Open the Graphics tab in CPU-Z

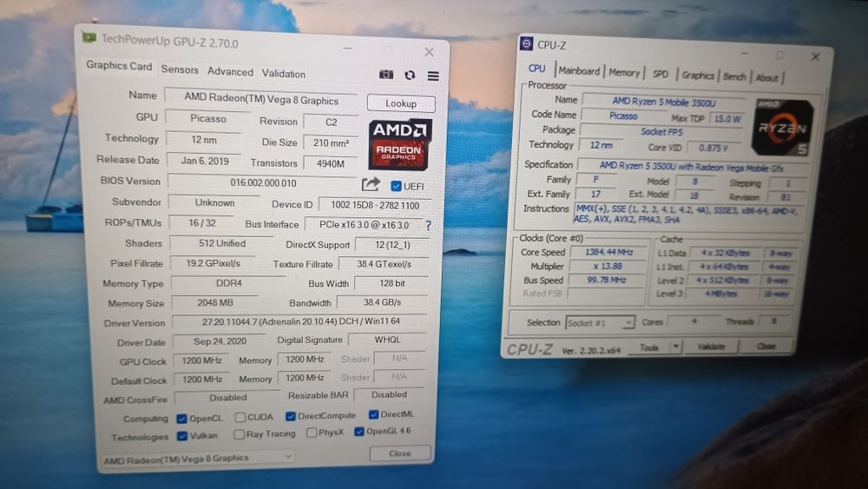click(698, 76)
